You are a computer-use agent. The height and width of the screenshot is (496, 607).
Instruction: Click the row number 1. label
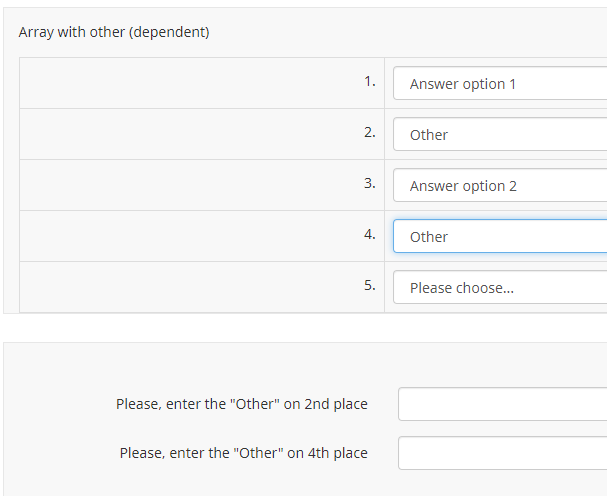(370, 81)
